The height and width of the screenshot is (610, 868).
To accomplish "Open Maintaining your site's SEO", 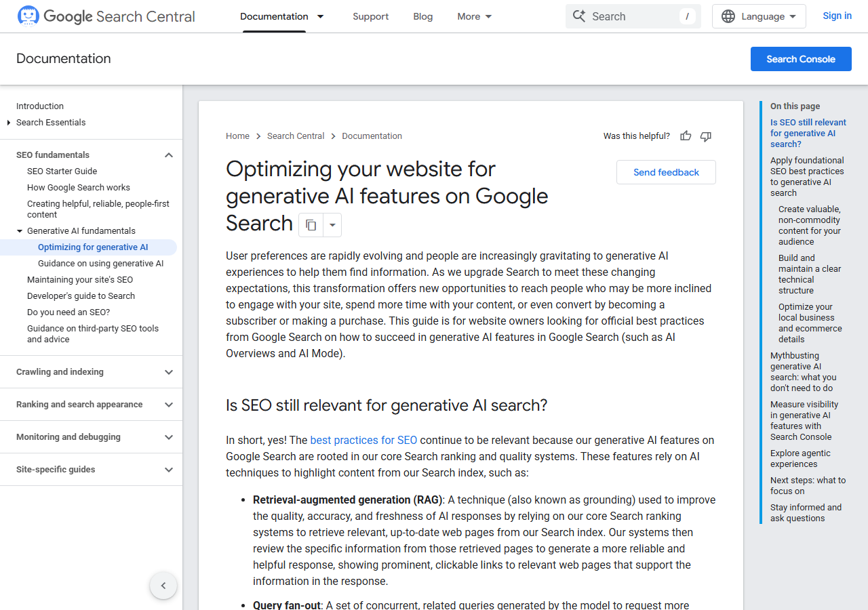I will click(x=80, y=280).
